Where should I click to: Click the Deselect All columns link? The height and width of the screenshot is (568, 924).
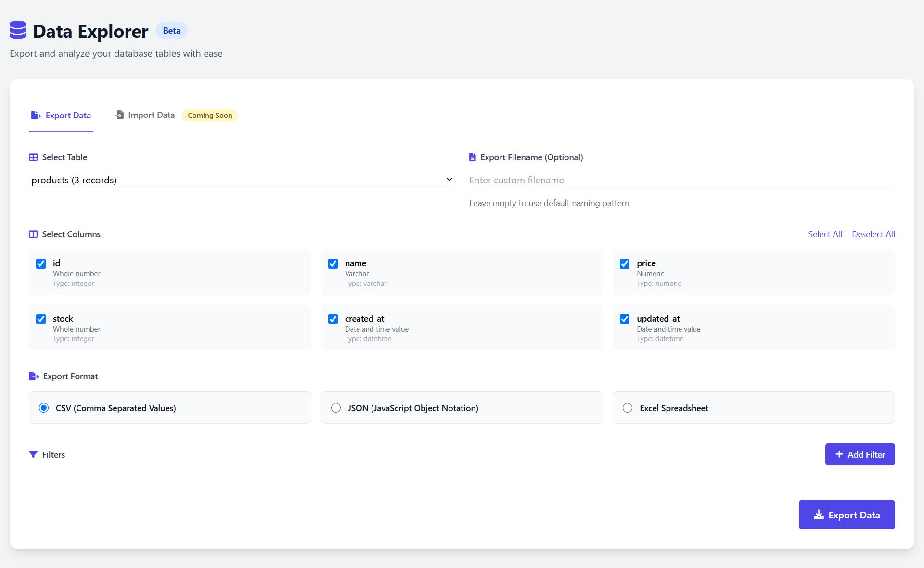[x=873, y=234]
